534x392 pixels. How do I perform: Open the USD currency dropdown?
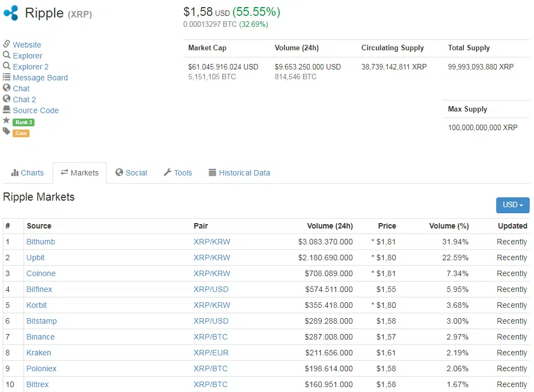[513, 205]
